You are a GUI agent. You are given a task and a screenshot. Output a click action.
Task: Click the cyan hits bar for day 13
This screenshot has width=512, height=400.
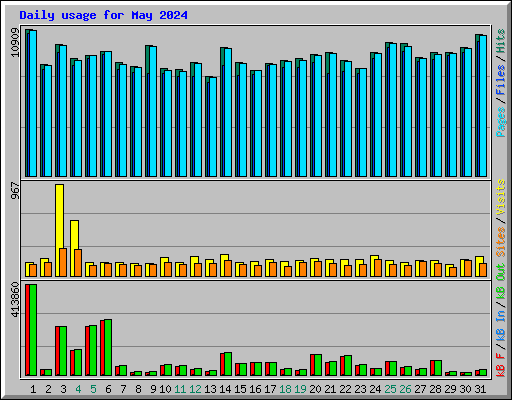click(x=213, y=127)
